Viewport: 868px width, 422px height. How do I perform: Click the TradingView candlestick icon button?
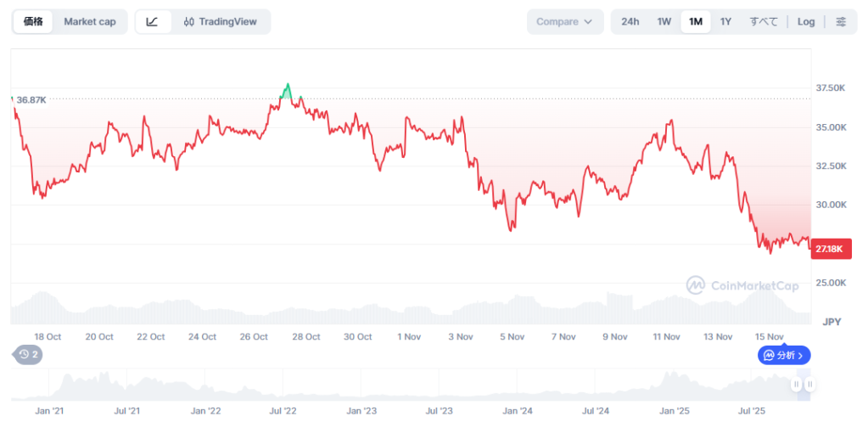pos(220,22)
